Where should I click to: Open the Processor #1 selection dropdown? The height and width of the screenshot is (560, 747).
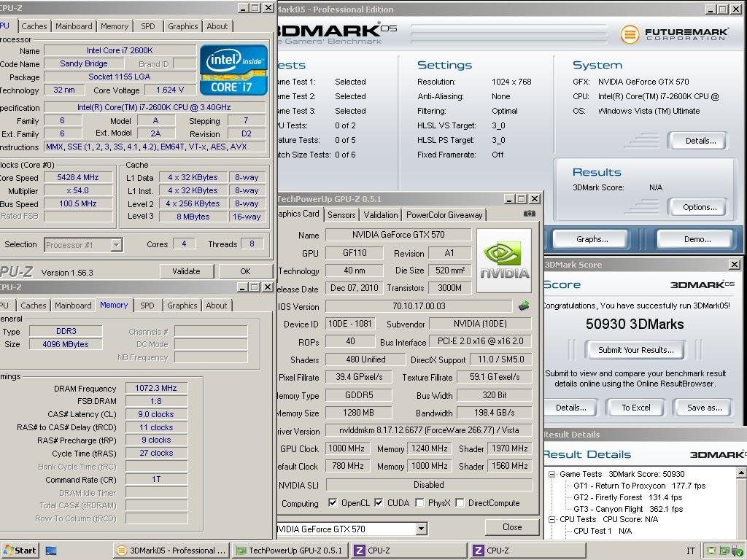[x=116, y=245]
